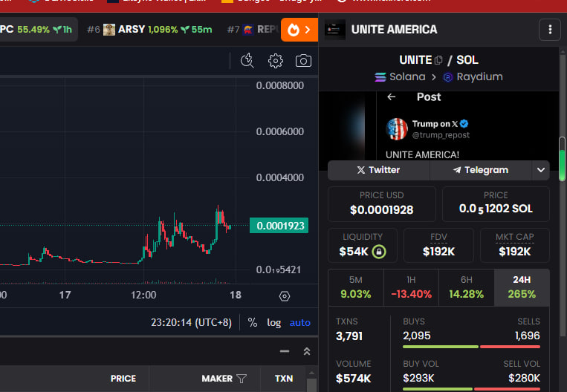
Task: Click the MKT CAP $192K box
Action: tap(515, 245)
